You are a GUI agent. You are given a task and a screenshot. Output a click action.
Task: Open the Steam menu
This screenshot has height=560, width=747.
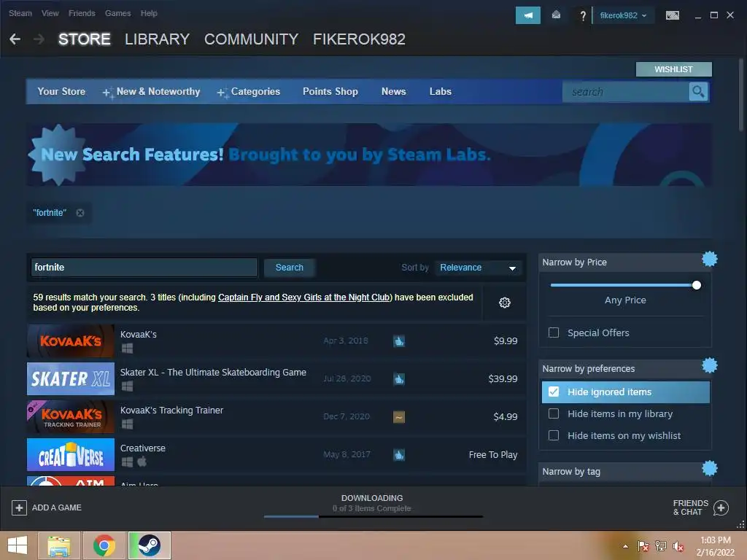(x=20, y=13)
